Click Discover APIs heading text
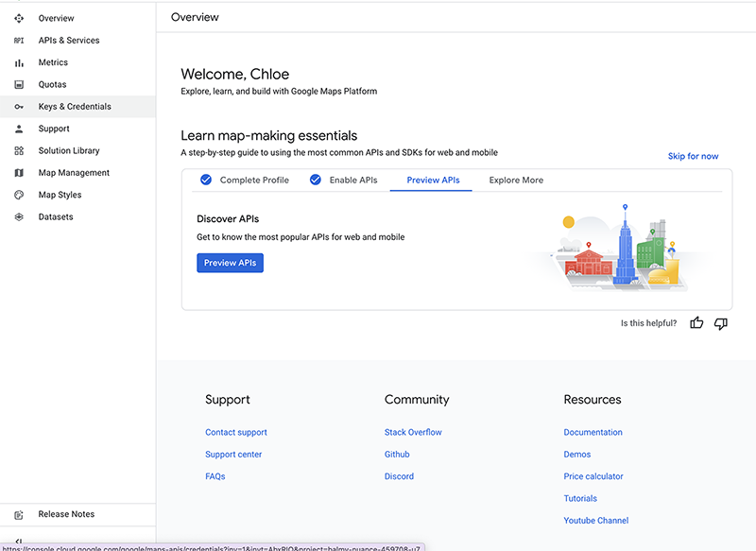This screenshot has width=756, height=551. [x=228, y=219]
